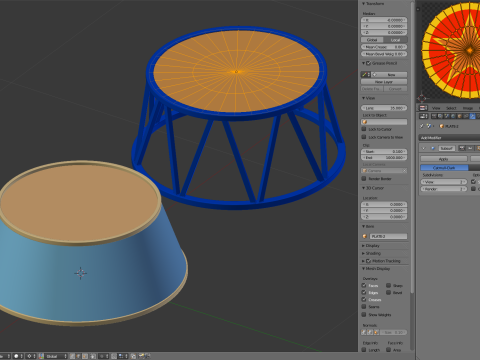The height and width of the screenshot is (360, 480).
Task: Collapse the View panel
Action: [364, 98]
